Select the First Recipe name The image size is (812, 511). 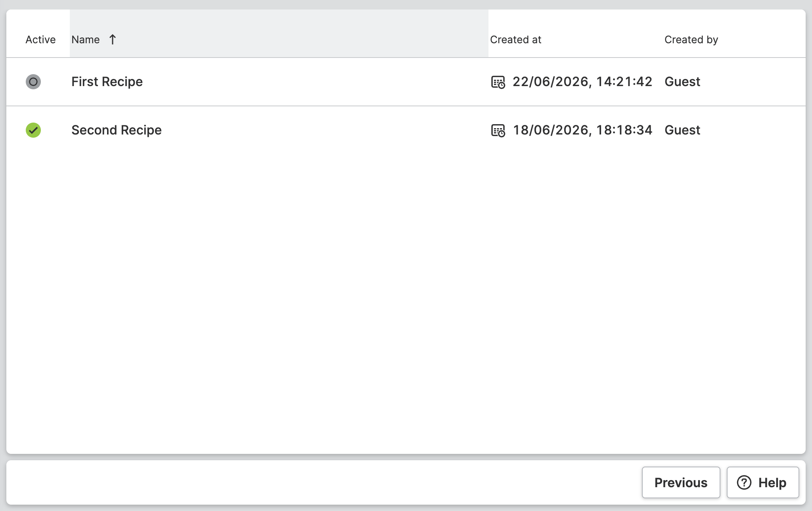click(107, 82)
